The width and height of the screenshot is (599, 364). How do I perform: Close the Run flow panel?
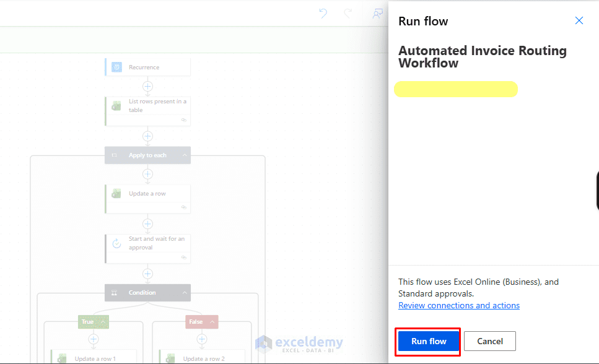pos(579,20)
